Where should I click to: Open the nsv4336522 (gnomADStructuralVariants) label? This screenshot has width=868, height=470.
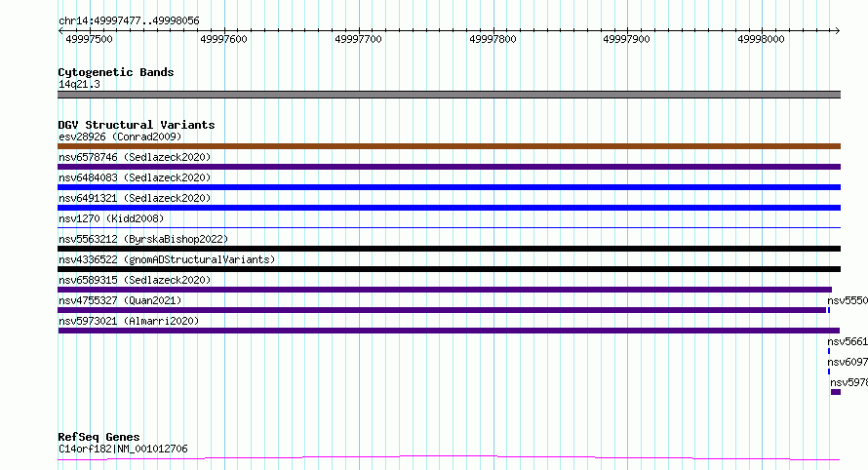167,259
